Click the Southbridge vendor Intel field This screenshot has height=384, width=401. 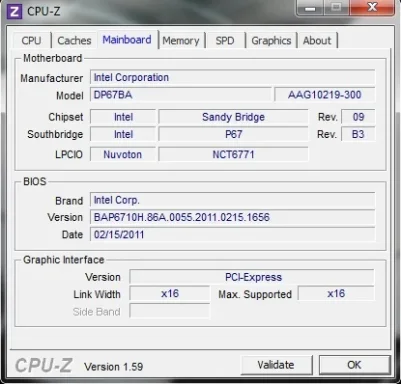coord(123,134)
